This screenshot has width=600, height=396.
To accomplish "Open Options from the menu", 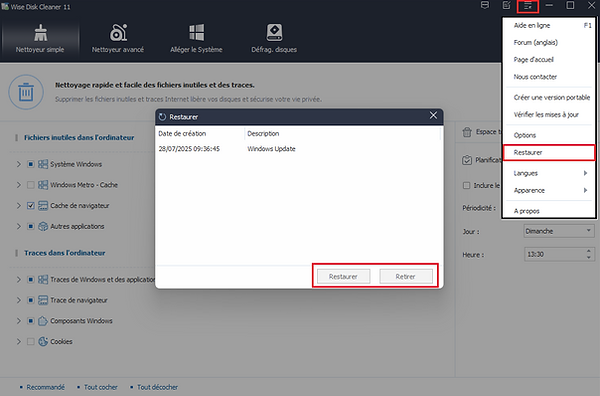I will pyautogui.click(x=549, y=135).
